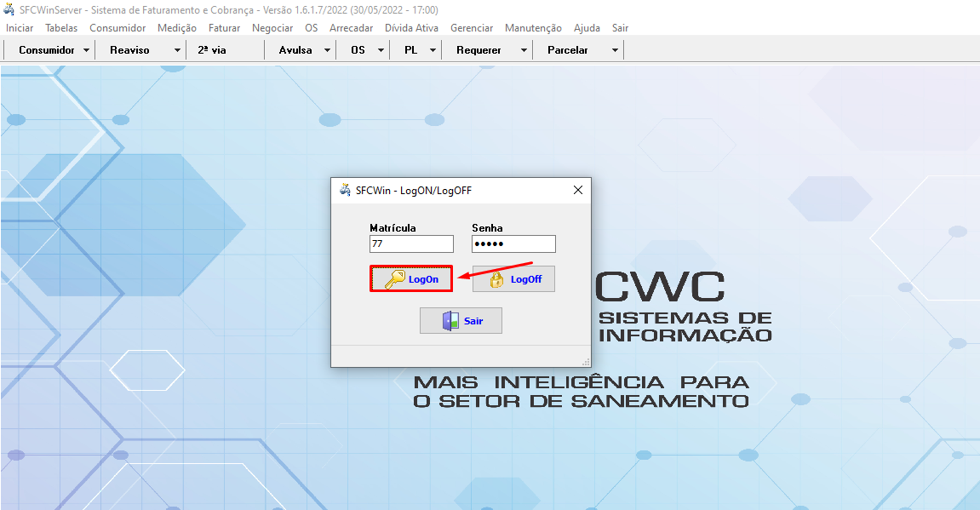Expand the Parcelar dropdown arrow
The height and width of the screenshot is (510, 980).
pyautogui.click(x=615, y=49)
